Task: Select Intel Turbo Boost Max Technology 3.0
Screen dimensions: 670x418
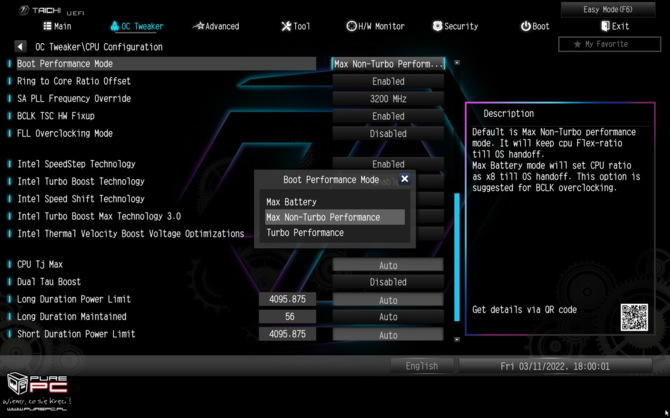Action: (99, 216)
